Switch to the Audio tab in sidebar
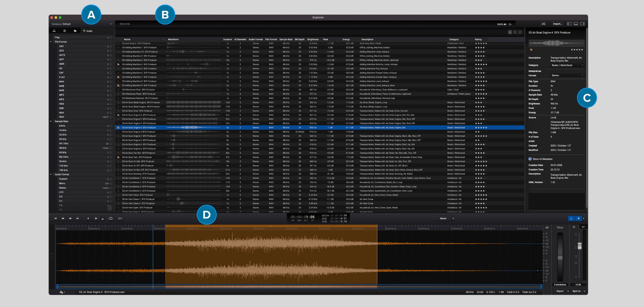This screenshot has width=644, height=307. tap(88, 31)
